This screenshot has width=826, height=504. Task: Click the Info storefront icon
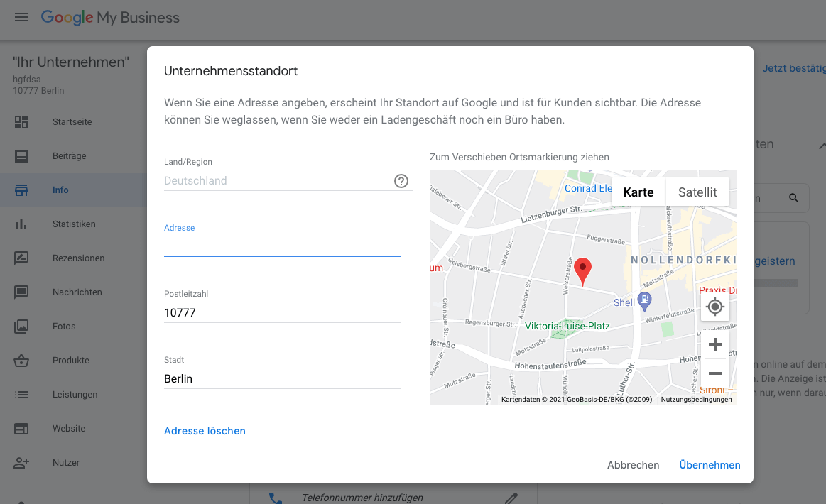click(21, 190)
